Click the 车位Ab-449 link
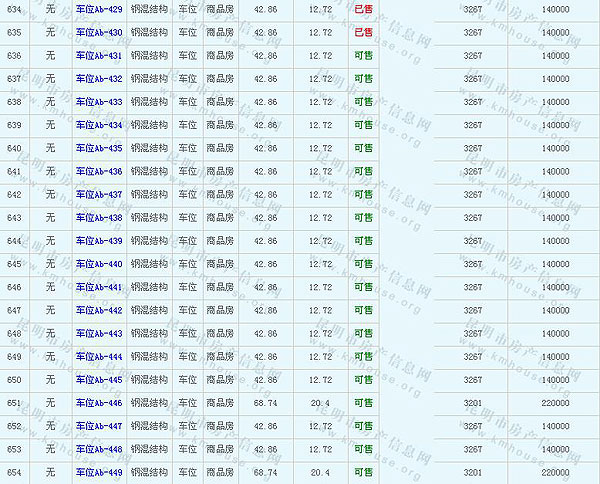The width and height of the screenshot is (600, 484). point(99,472)
